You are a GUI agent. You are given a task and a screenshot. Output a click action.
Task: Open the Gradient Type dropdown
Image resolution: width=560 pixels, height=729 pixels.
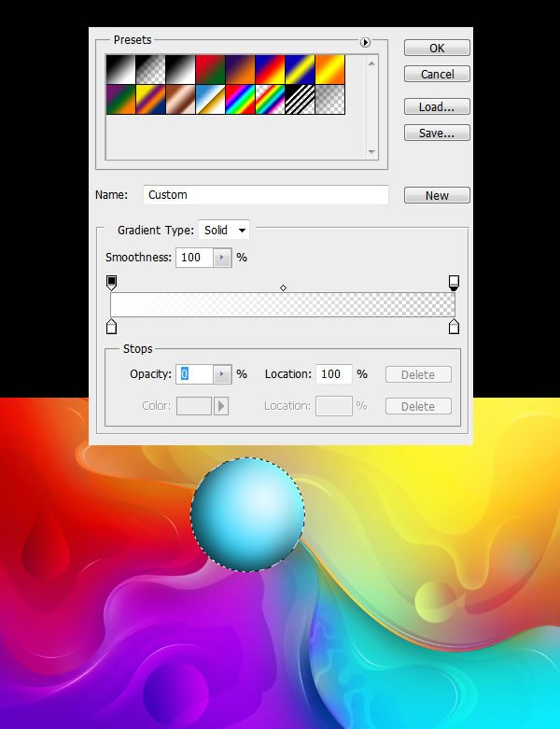(224, 231)
